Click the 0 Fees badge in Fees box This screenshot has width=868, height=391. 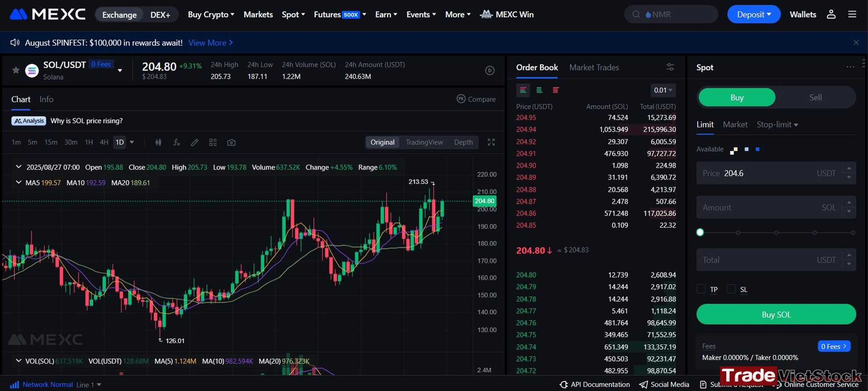[x=834, y=346]
